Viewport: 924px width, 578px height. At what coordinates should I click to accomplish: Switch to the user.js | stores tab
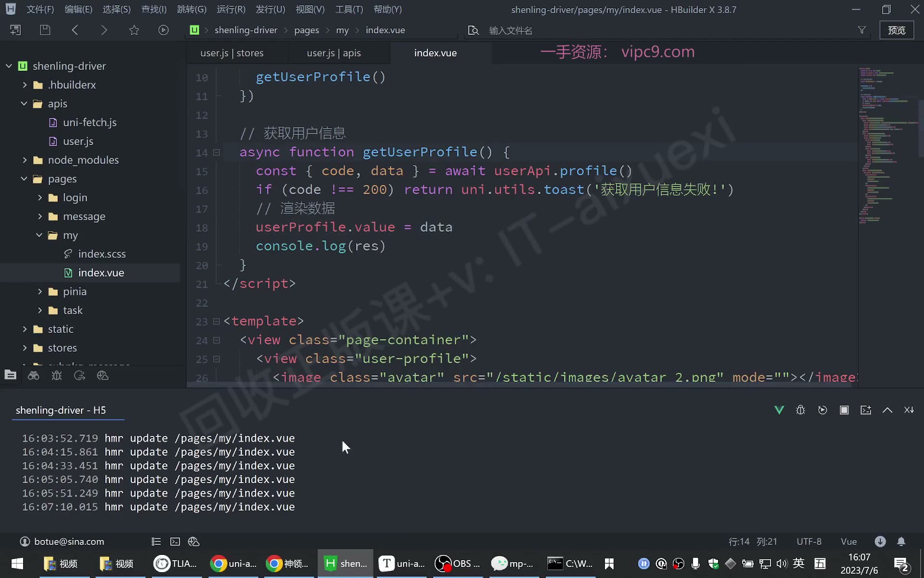click(232, 53)
